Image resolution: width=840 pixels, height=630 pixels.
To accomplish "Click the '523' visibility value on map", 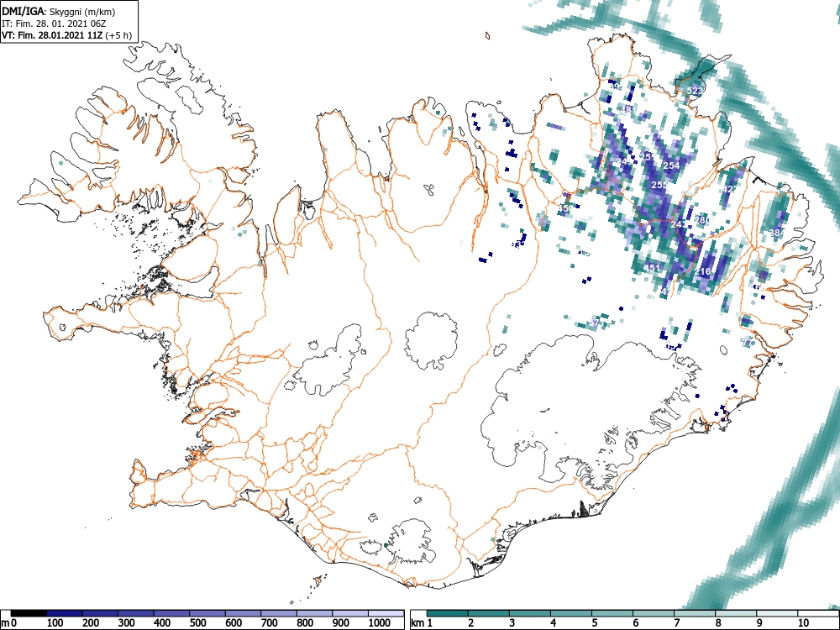I will (x=695, y=91).
